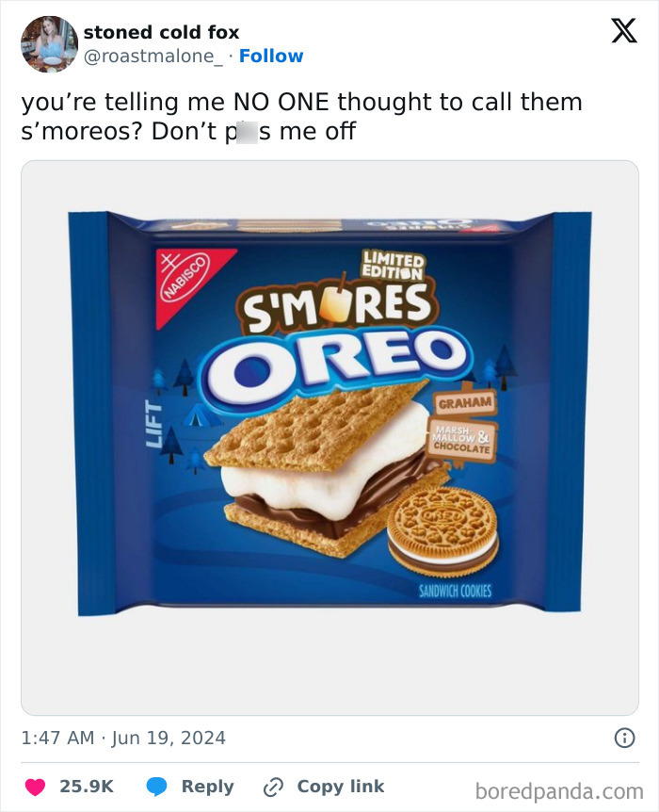Click the blue reply speech bubble icon

point(158,787)
